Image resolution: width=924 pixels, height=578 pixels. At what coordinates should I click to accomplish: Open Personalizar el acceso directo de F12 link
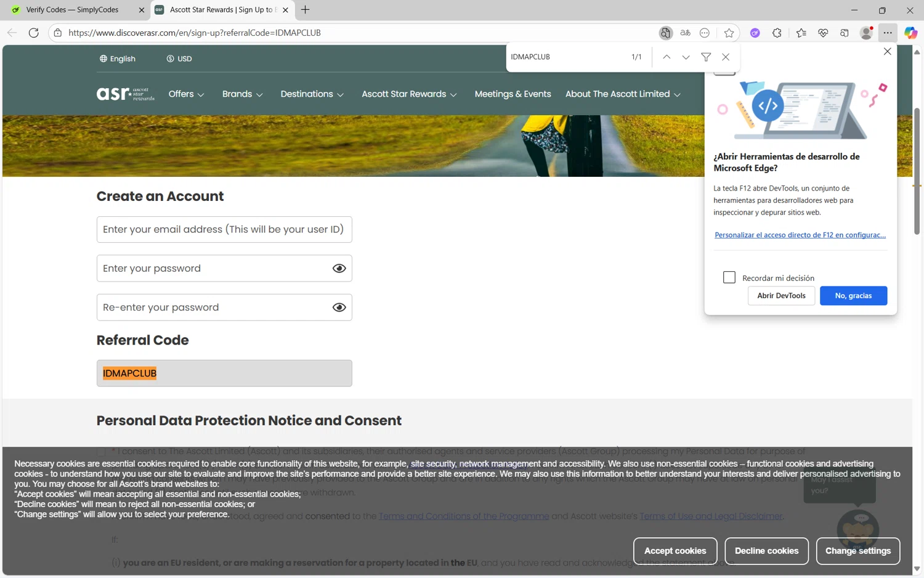pyautogui.click(x=800, y=235)
